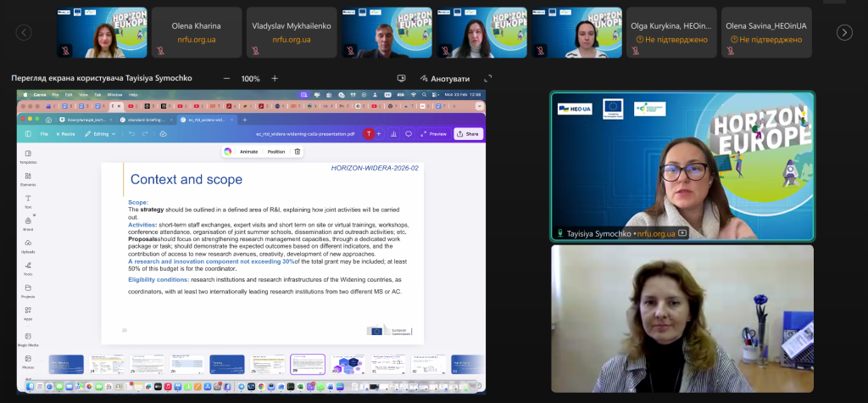This screenshot has height=403, width=868.
Task: Zoom out with the minus icon
Action: tap(226, 78)
